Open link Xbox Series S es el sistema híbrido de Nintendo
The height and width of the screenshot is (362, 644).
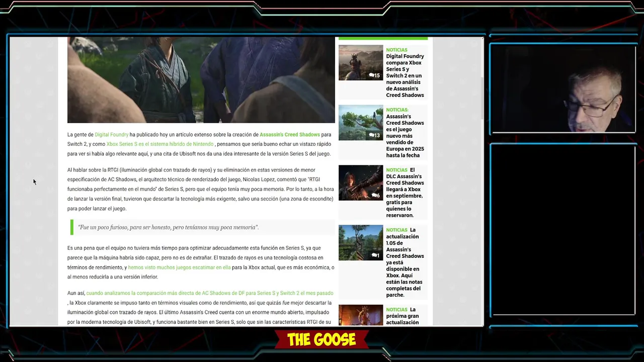click(160, 144)
